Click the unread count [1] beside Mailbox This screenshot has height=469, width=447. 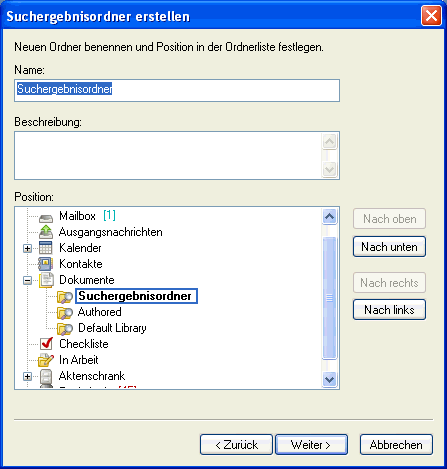[x=109, y=216]
